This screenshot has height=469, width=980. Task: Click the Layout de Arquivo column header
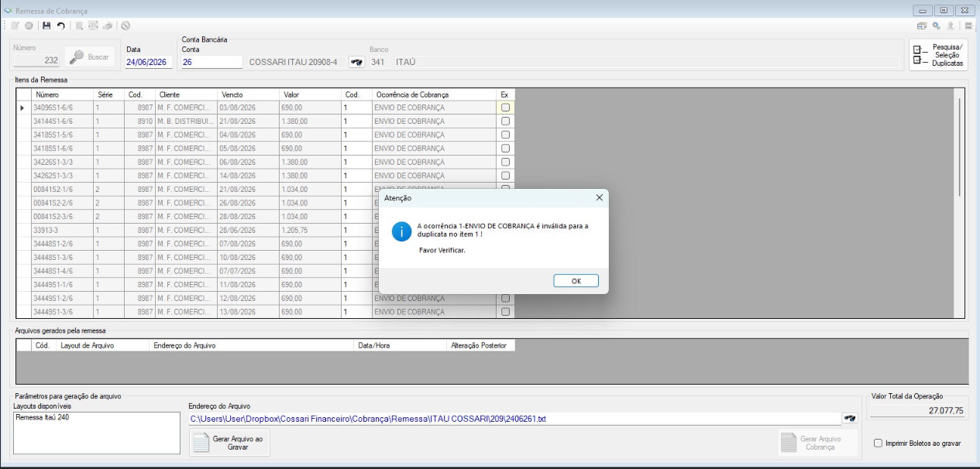102,345
